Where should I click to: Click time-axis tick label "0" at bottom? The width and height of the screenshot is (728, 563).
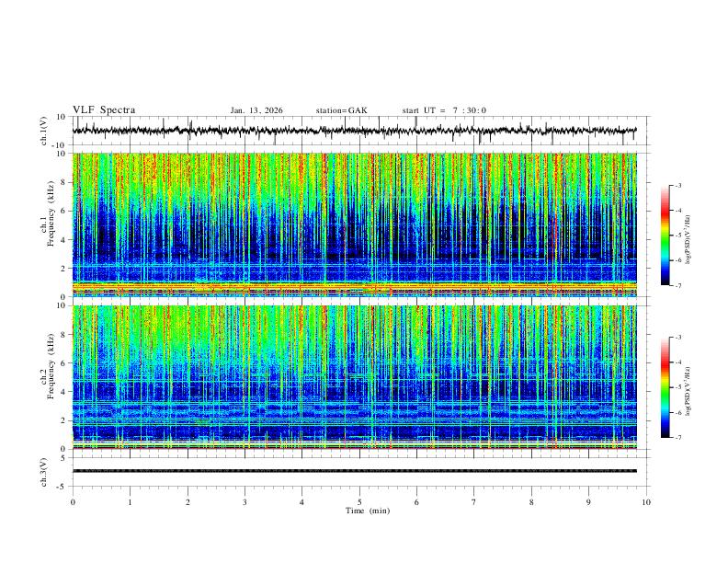point(73,502)
